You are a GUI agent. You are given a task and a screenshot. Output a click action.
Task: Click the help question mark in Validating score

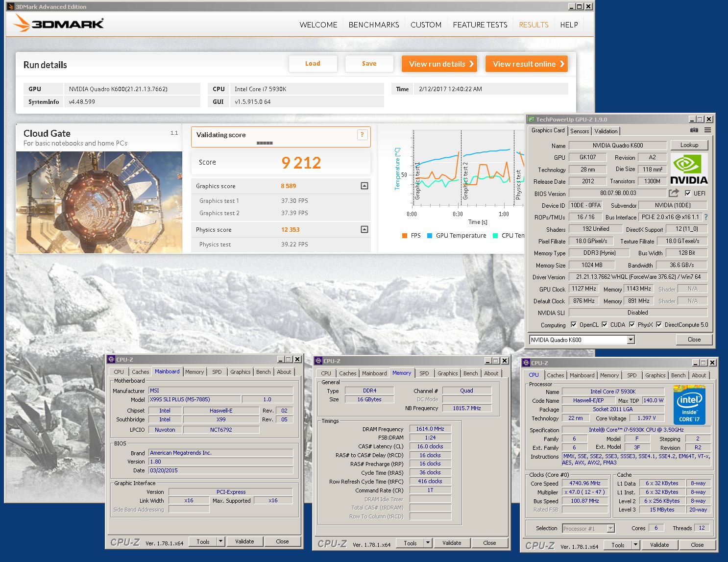(362, 135)
